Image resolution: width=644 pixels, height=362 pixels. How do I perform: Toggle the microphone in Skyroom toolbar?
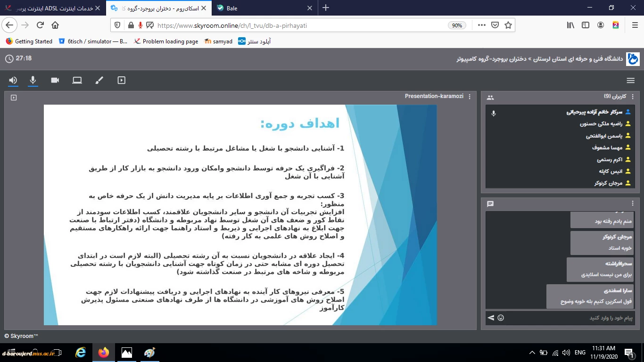pyautogui.click(x=33, y=80)
